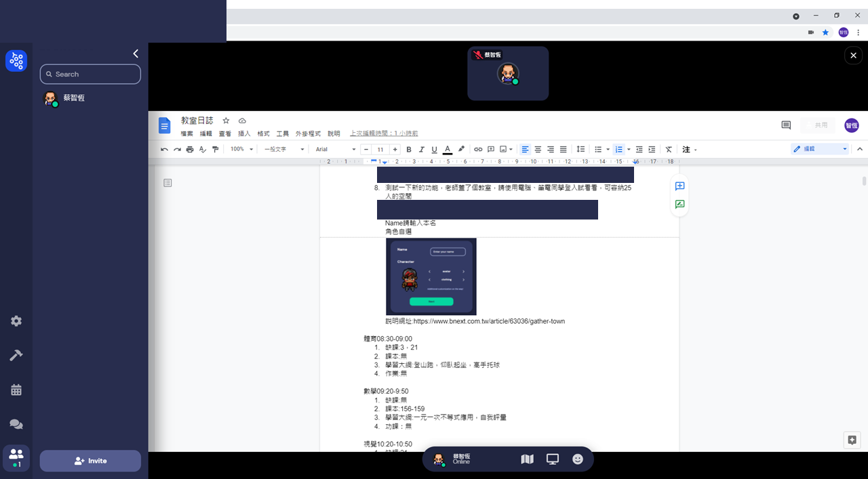Redo the last edit
The width and height of the screenshot is (868, 479).
click(177, 149)
